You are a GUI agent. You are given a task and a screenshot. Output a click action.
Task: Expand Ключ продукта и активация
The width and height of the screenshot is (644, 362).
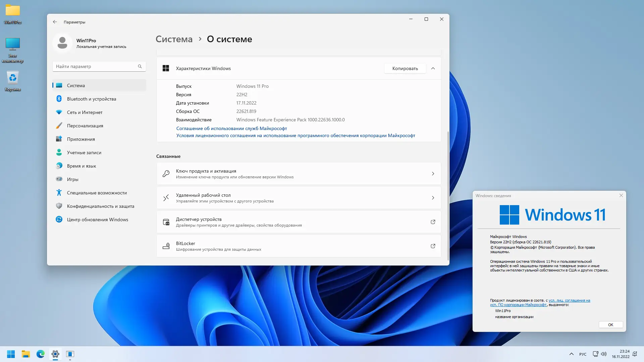(433, 174)
